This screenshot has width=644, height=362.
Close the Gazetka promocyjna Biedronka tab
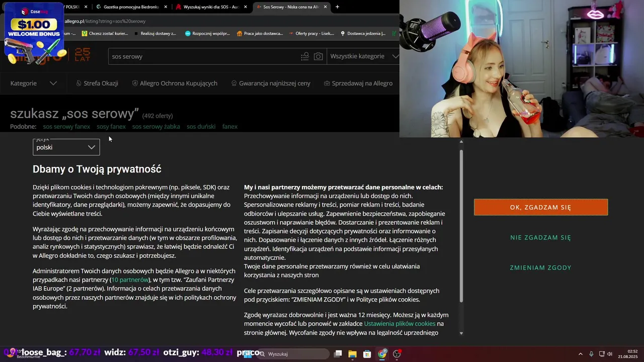(x=166, y=7)
